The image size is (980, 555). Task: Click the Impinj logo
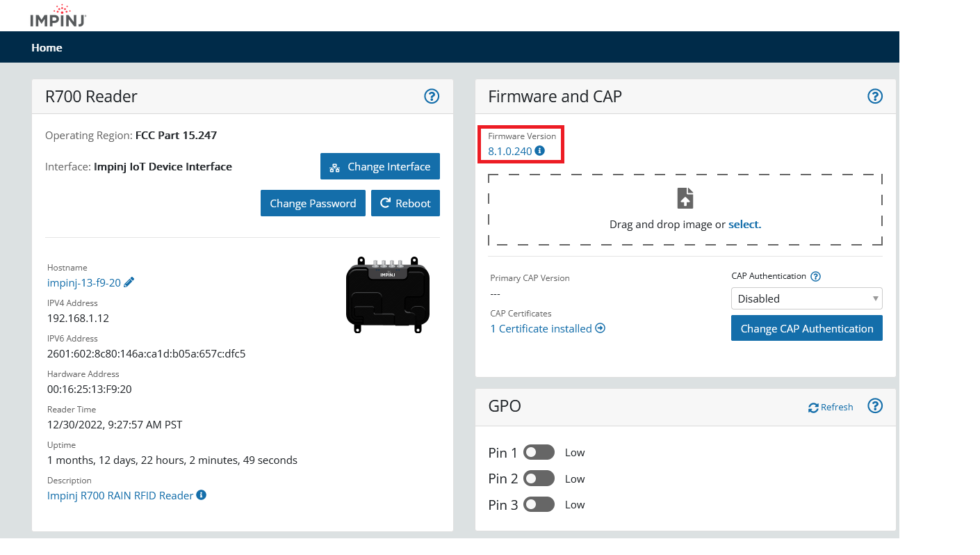58,15
